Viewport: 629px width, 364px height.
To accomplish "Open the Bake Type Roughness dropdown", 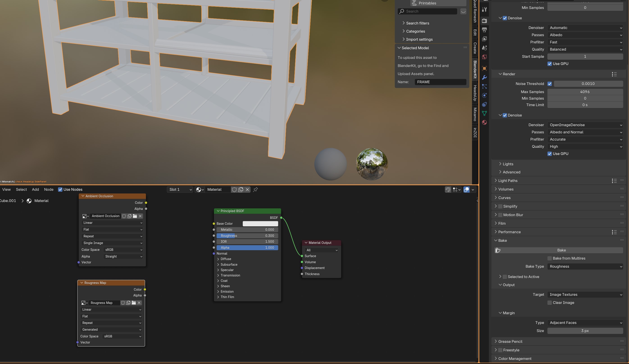I will click(x=585, y=267).
